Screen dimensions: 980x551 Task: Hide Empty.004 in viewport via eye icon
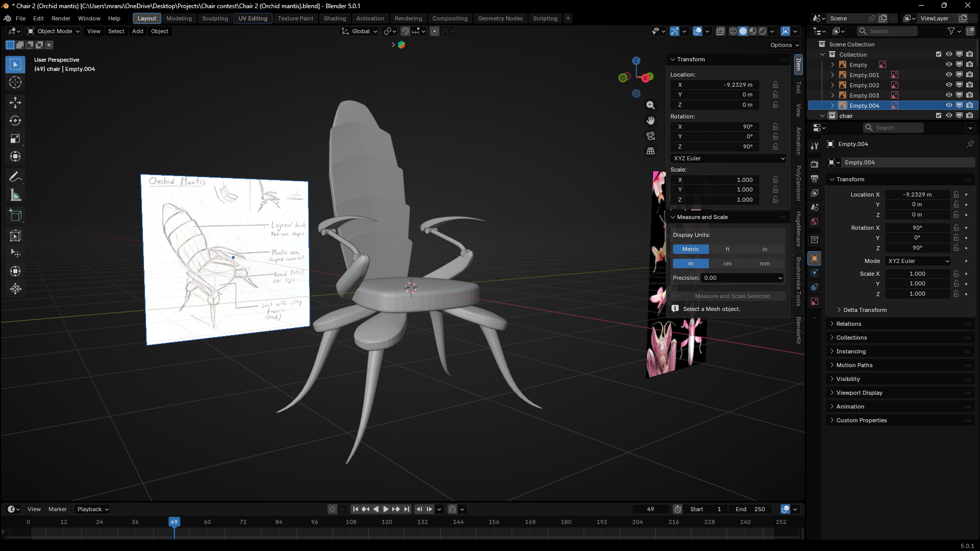click(x=949, y=105)
